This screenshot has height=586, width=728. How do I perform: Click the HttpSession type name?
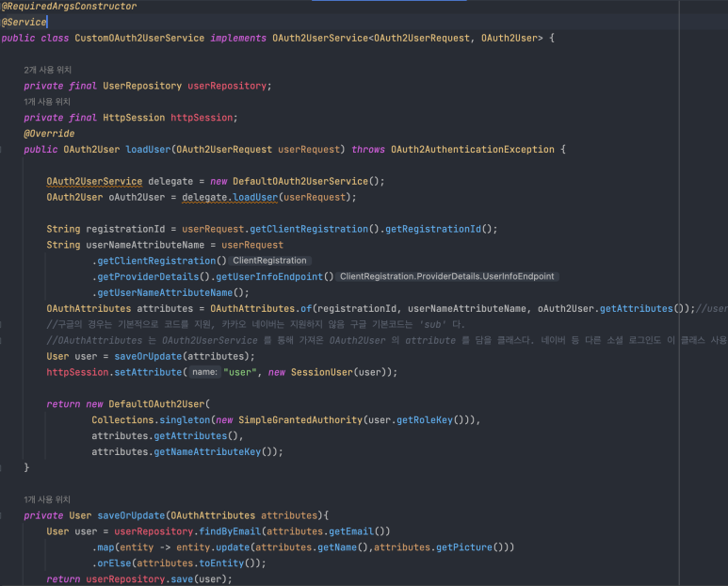click(134, 118)
